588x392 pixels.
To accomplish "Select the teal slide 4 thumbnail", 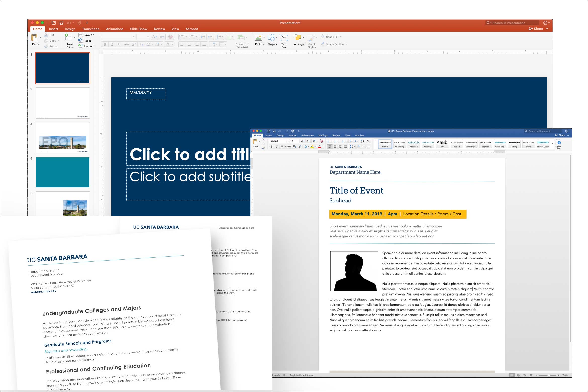I will (x=63, y=172).
